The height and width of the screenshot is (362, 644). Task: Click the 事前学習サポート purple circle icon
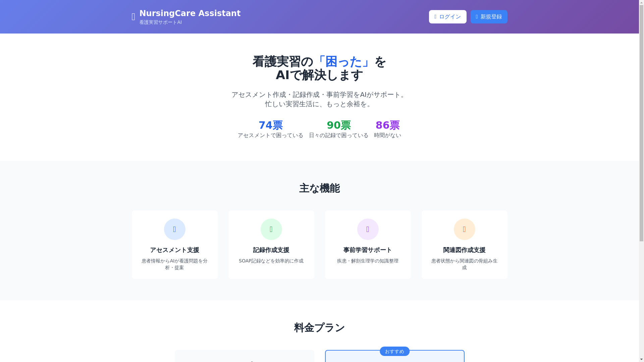[368, 229]
